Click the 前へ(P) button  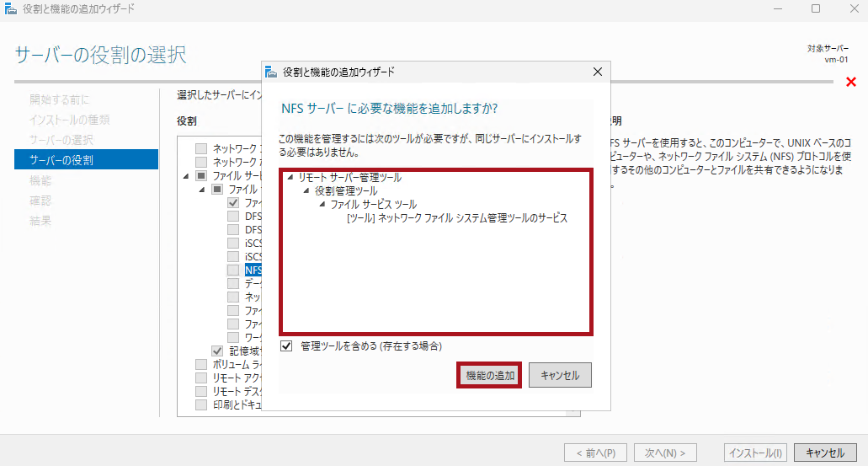pyautogui.click(x=595, y=453)
